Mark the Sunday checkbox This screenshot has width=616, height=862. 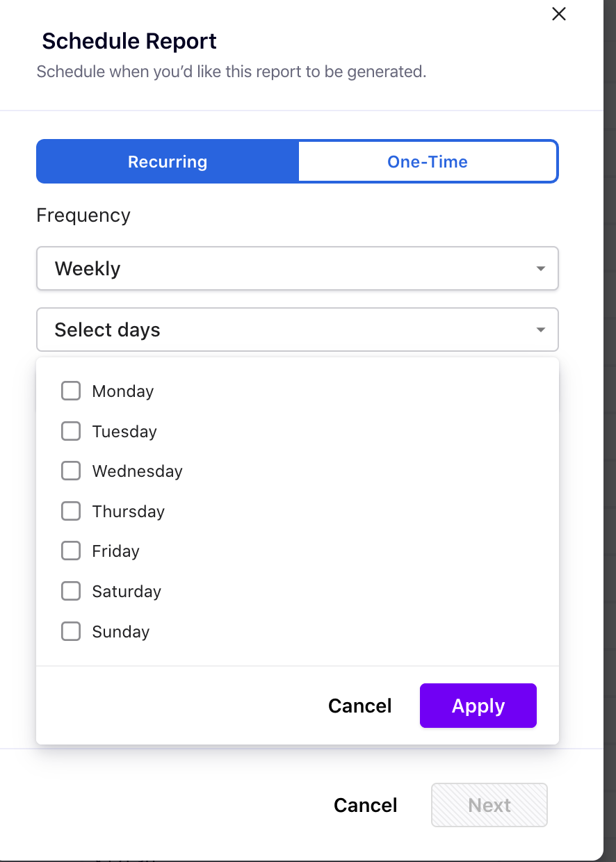[x=71, y=632]
